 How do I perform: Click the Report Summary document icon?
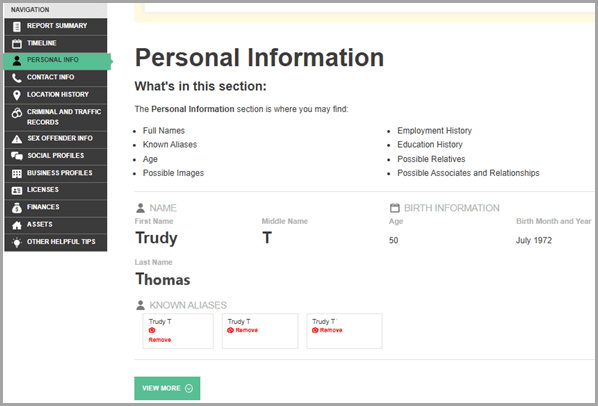[x=17, y=26]
